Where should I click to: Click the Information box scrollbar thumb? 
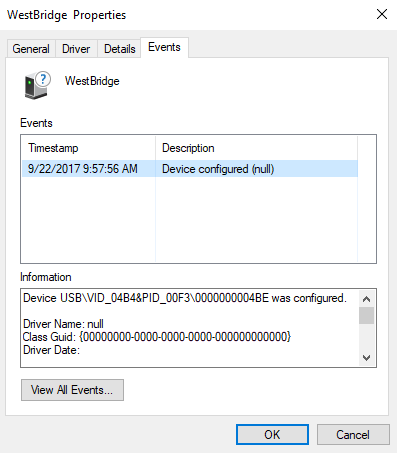click(x=366, y=315)
